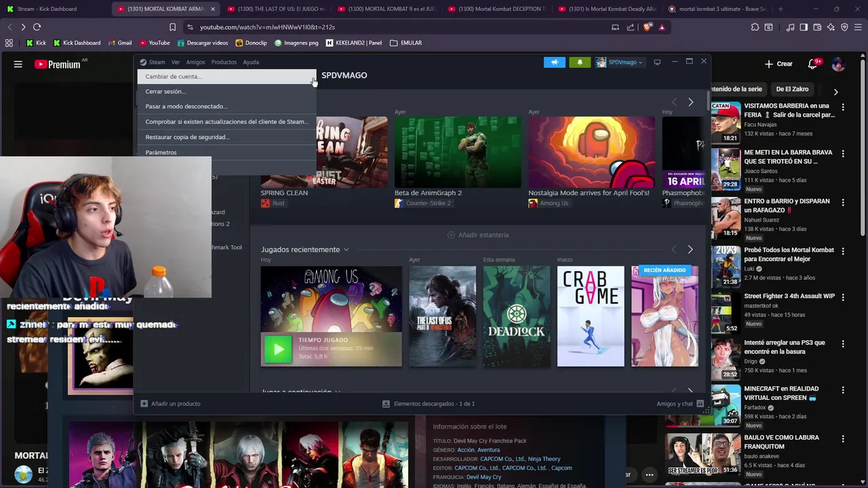
Task: Open Nostalgia Mode Among Us news card
Action: [592, 152]
